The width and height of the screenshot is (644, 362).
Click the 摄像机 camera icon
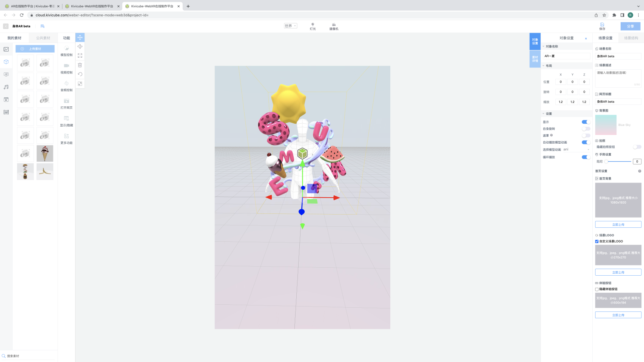334,26
